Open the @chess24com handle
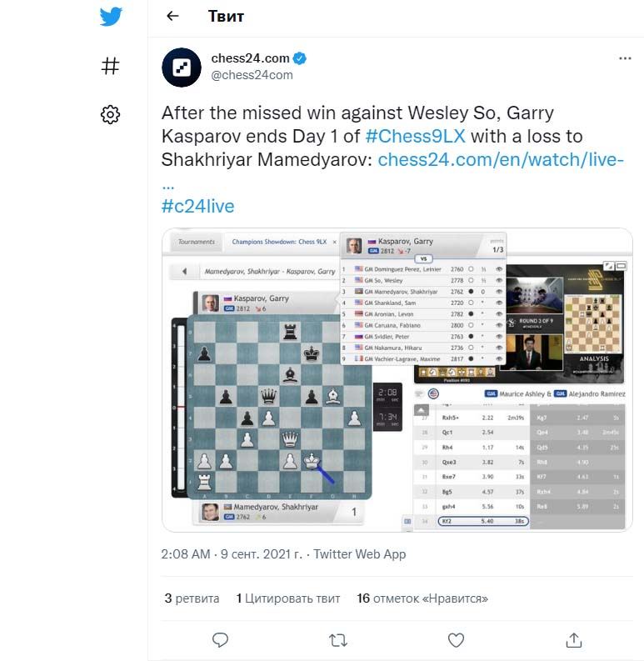The image size is (644, 661). click(252, 75)
